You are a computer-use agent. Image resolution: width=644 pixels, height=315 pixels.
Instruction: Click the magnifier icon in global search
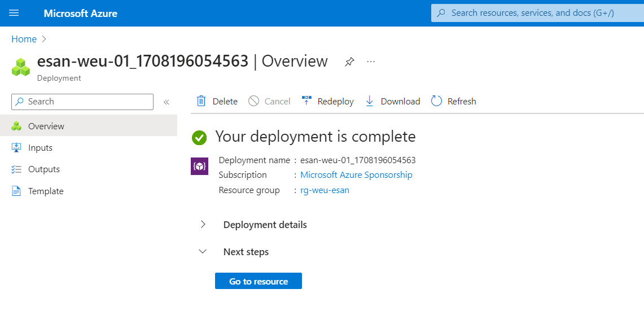(441, 13)
